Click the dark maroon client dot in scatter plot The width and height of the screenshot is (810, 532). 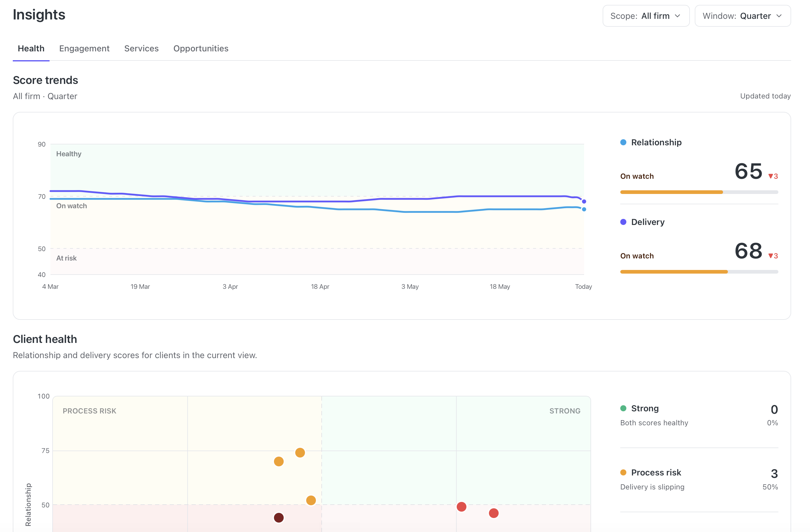coord(279,518)
